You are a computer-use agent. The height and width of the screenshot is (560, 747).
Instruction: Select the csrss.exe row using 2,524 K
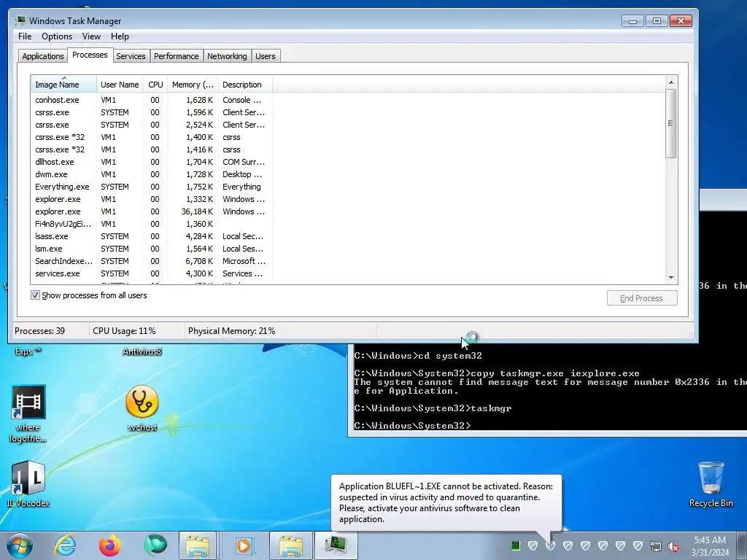[x=152, y=125]
